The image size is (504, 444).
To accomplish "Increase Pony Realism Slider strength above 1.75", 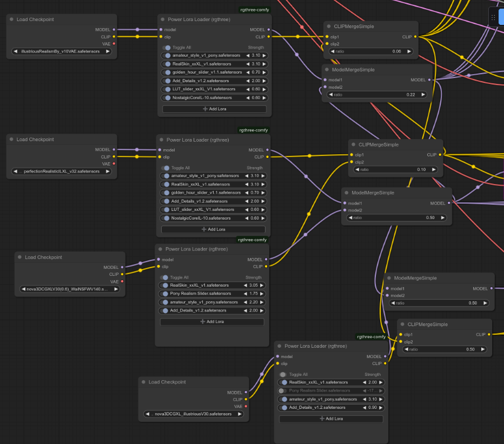I will click(x=262, y=294).
